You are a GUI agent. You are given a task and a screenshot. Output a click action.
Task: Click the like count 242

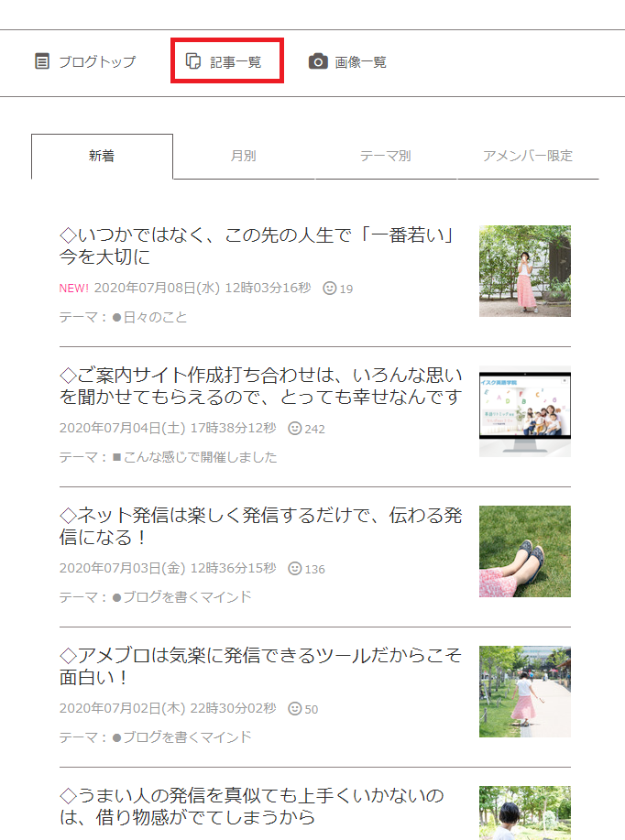coord(314,429)
